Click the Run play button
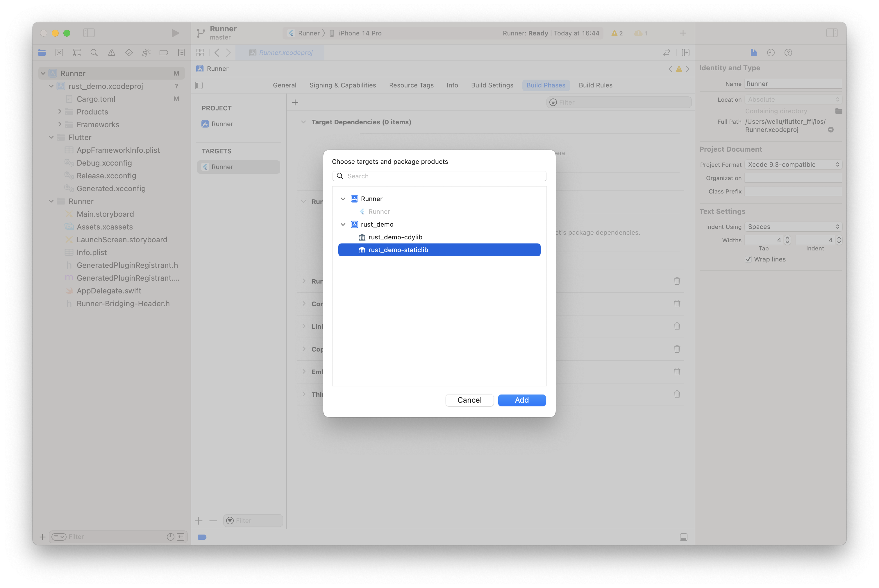879x588 pixels. coord(175,33)
